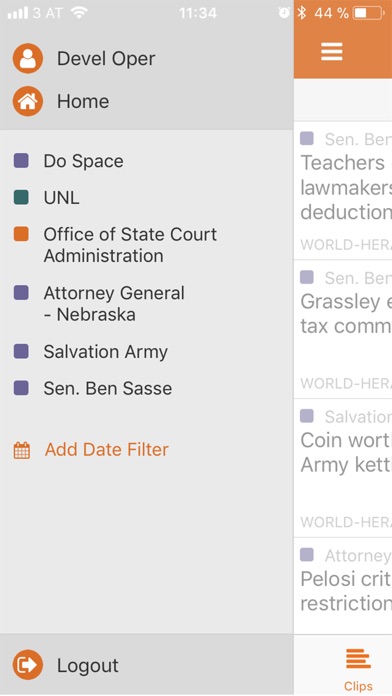Toggle the teal UNL filter square
This screenshot has width=392, height=696.
[21, 197]
